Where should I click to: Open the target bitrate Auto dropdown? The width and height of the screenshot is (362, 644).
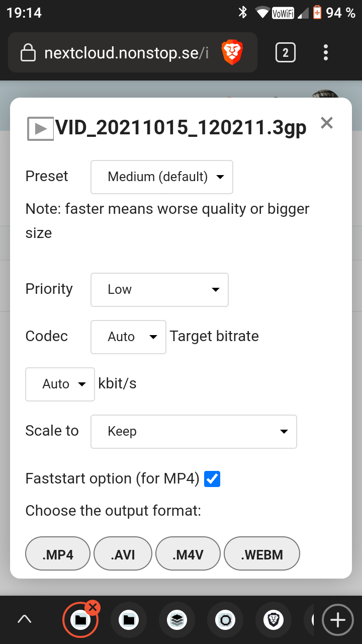pyautogui.click(x=60, y=384)
